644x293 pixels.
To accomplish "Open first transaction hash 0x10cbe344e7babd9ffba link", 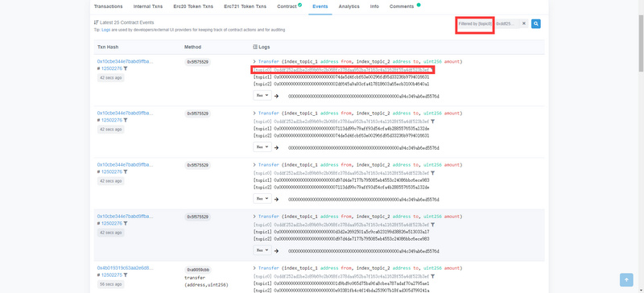I will pos(125,61).
